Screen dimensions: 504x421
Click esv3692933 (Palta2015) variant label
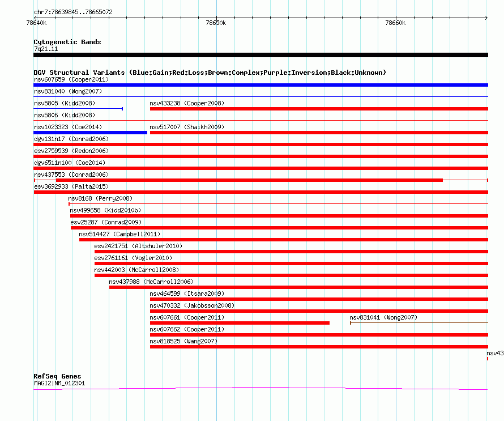(x=71, y=186)
